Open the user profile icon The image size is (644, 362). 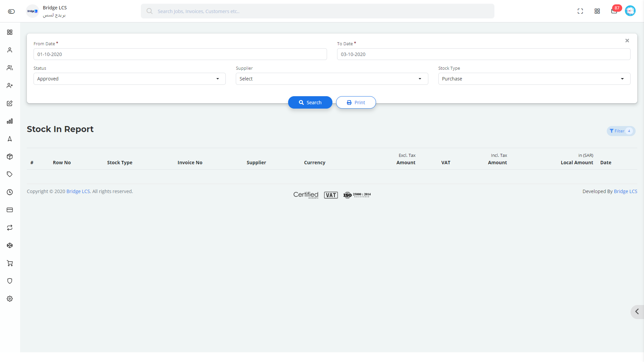630,11
